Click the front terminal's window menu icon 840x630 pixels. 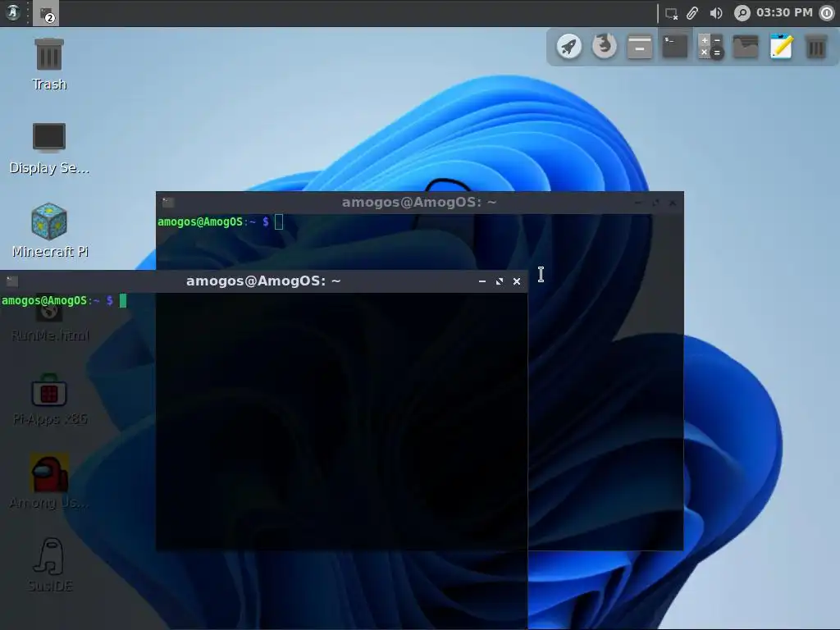pos(12,281)
